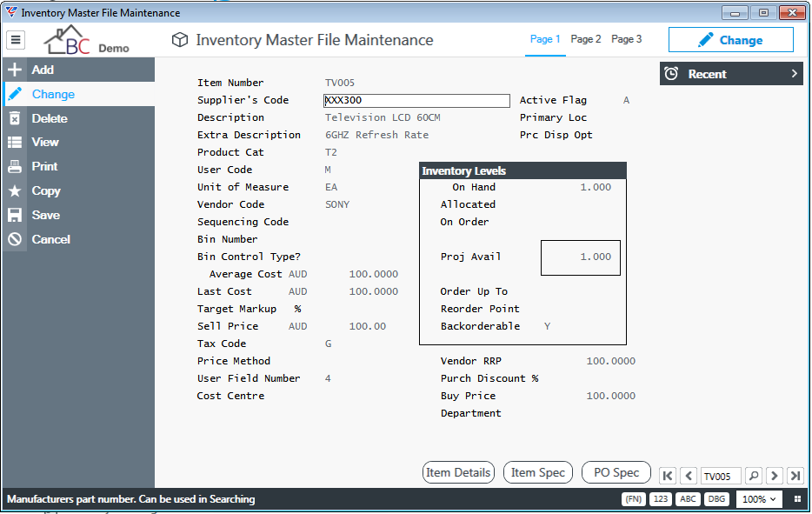This screenshot has height=514, width=812.
Task: Click the cube icon next to page title
Action: (x=180, y=40)
